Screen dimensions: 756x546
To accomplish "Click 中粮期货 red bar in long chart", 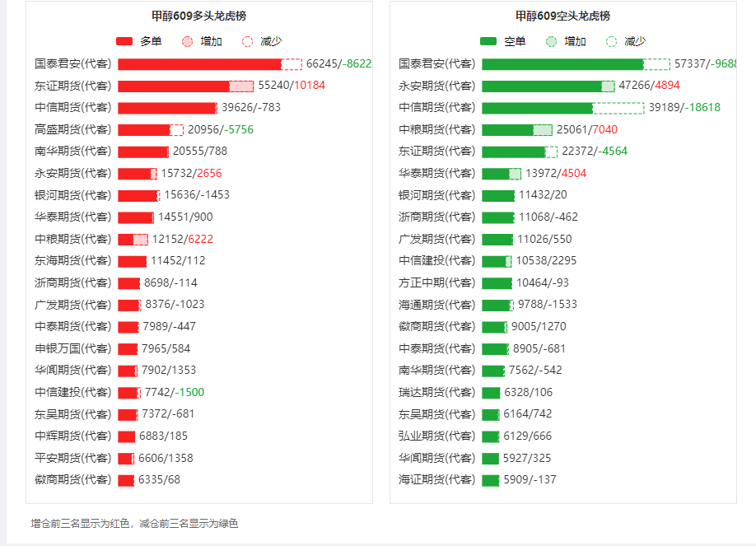I will pyautogui.click(x=126, y=240).
